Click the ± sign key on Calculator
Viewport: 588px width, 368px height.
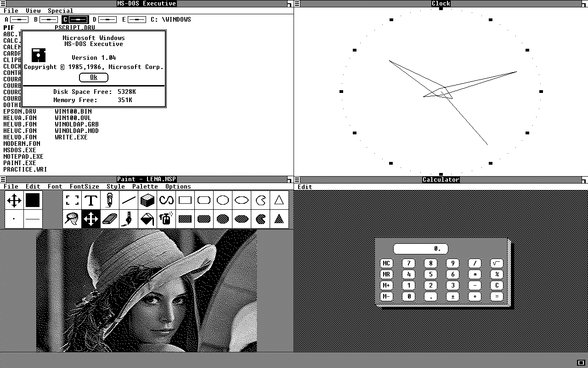tap(452, 297)
